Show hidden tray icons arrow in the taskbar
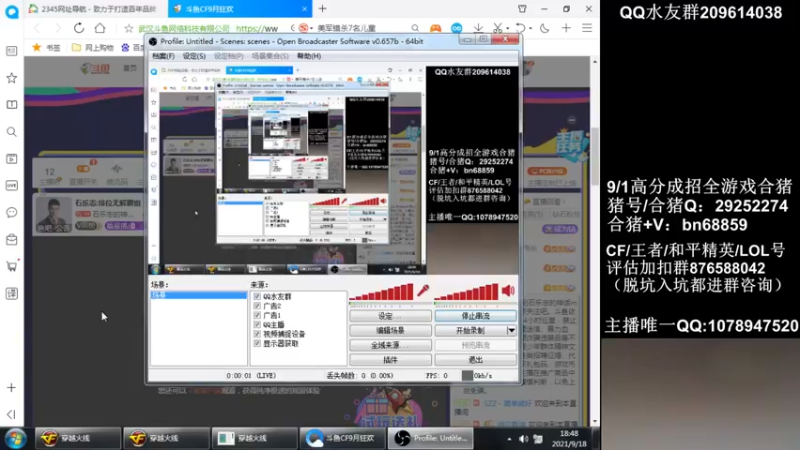800x450 pixels. (509, 439)
